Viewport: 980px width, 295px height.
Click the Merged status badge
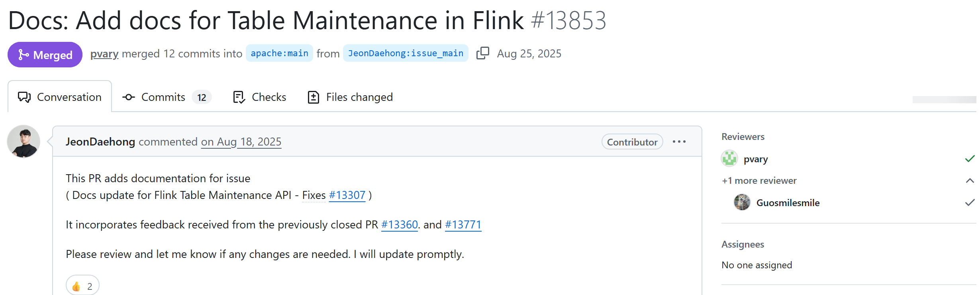click(45, 55)
